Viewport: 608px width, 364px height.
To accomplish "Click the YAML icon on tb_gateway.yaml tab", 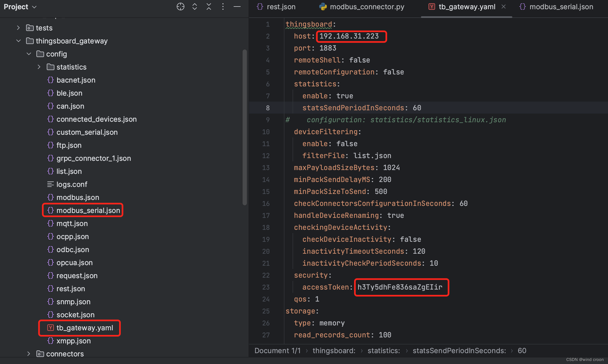I will click(432, 7).
